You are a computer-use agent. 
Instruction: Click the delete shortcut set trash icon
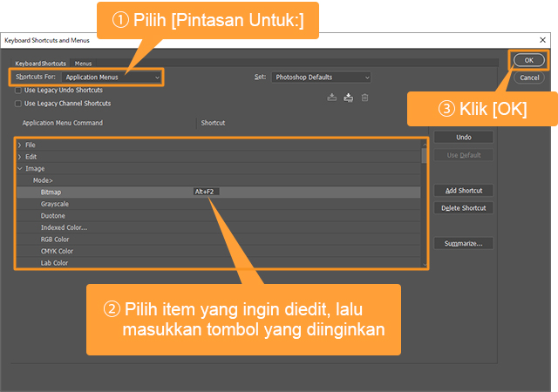click(364, 98)
